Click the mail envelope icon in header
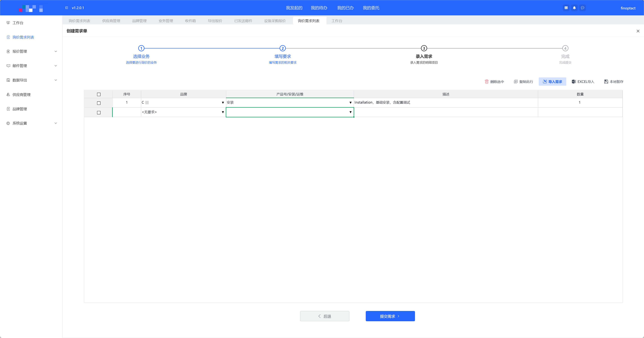This screenshot has width=644, height=338. coord(566,8)
